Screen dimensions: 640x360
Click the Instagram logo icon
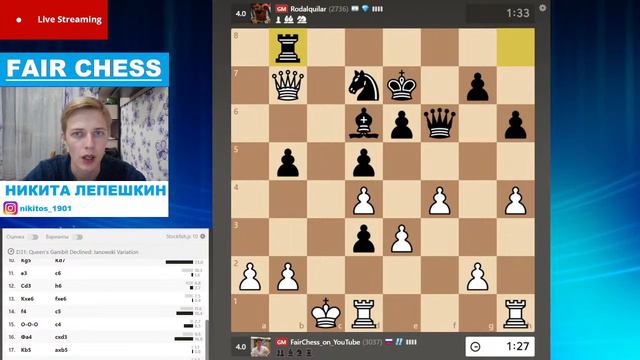click(x=10, y=208)
